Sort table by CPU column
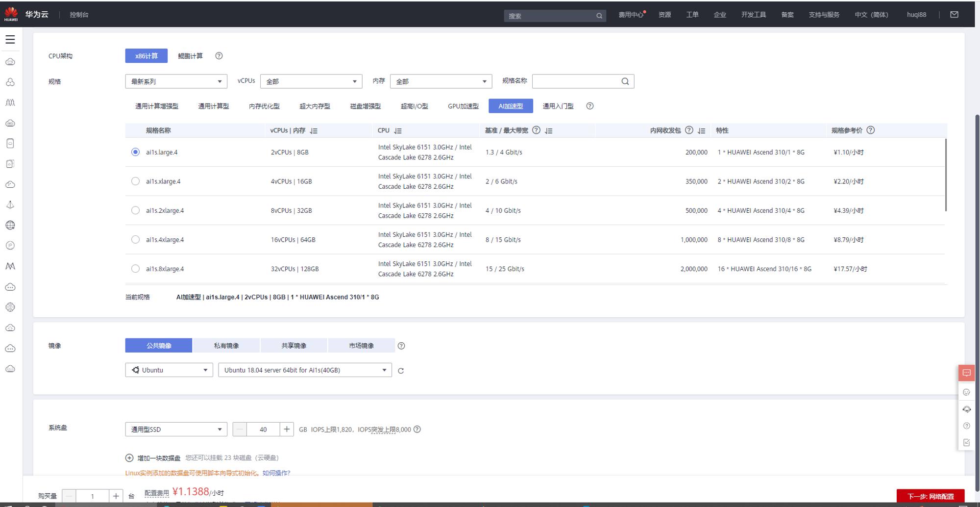This screenshot has width=980, height=507. 398,131
